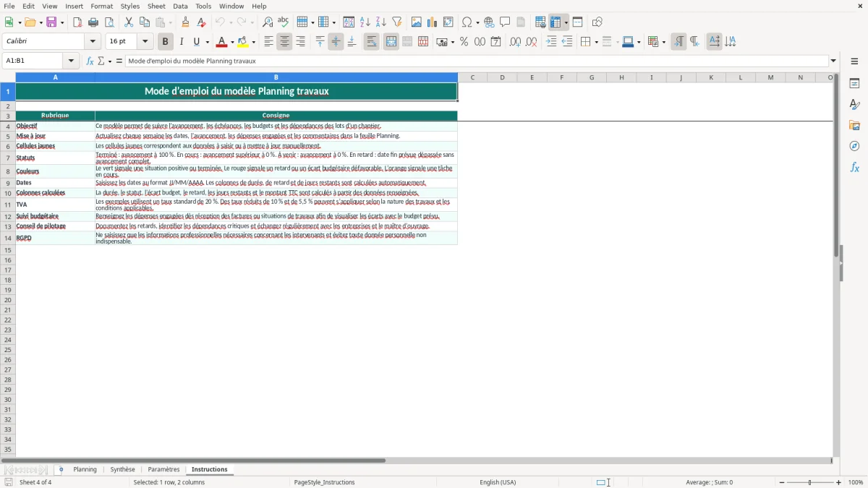This screenshot has width=868, height=488.
Task: Toggle Italic formatting
Action: pyautogui.click(x=182, y=42)
